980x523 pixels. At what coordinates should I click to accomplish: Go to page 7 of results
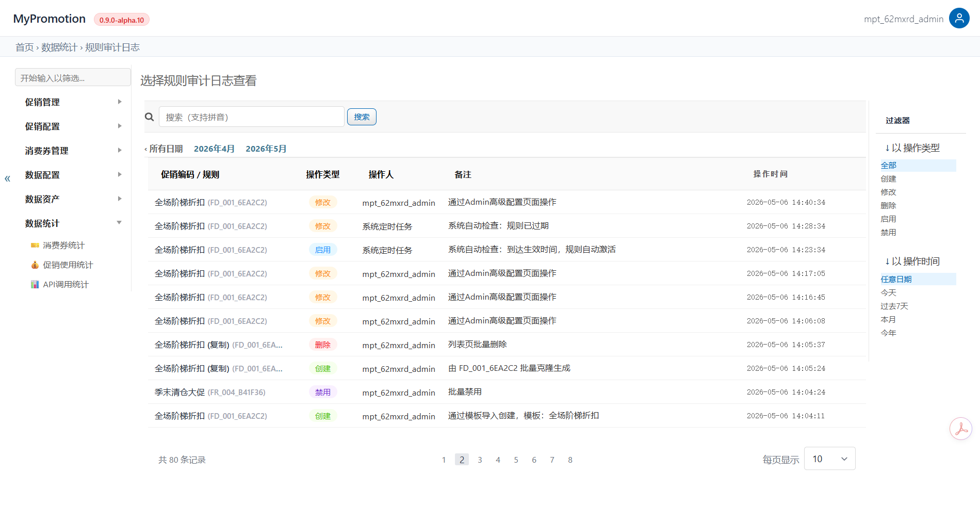click(x=552, y=460)
